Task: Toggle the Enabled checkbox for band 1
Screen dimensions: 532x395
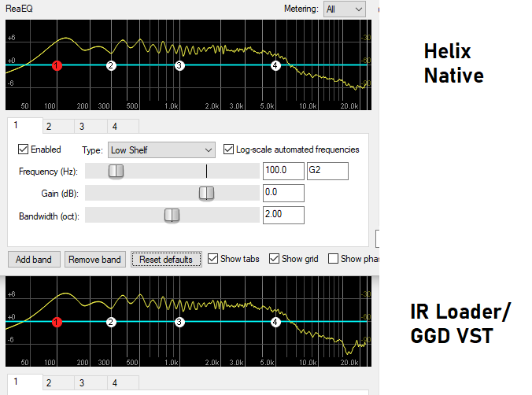Action: [23, 150]
